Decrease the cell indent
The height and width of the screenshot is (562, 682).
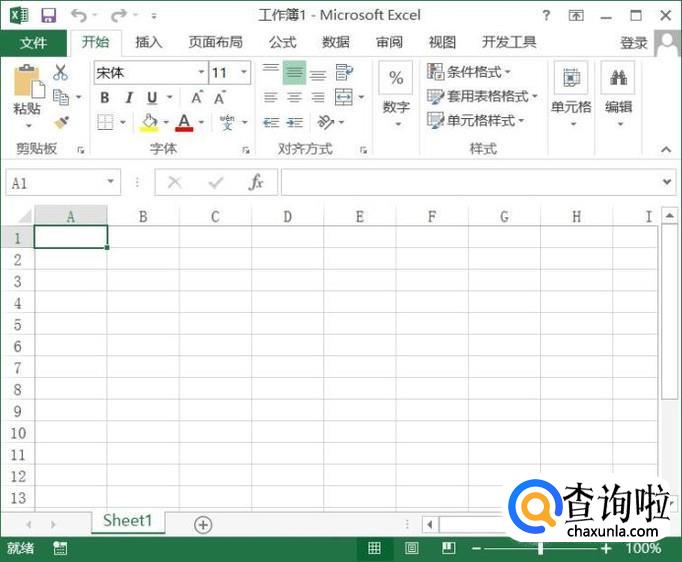271,123
